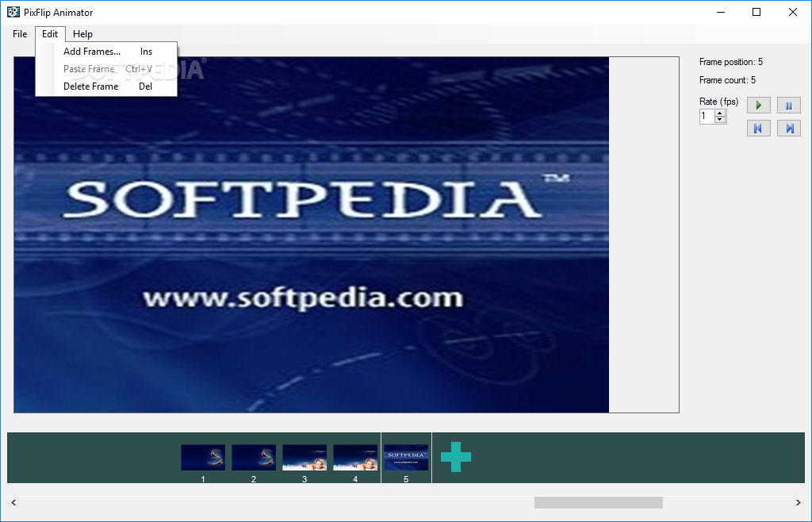Jump to the first frame
Viewport: 812px width, 522px height.
(x=759, y=129)
